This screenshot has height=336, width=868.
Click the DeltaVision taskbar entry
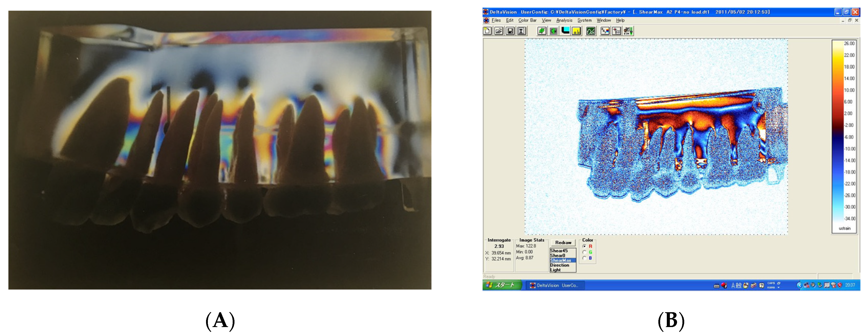coord(555,286)
